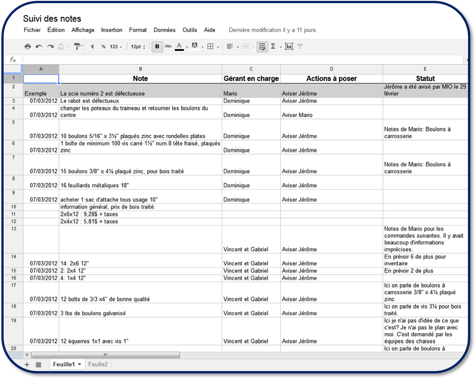This screenshot has height=379, width=476.
Task: Click the fx formula icon
Action: click(13, 60)
